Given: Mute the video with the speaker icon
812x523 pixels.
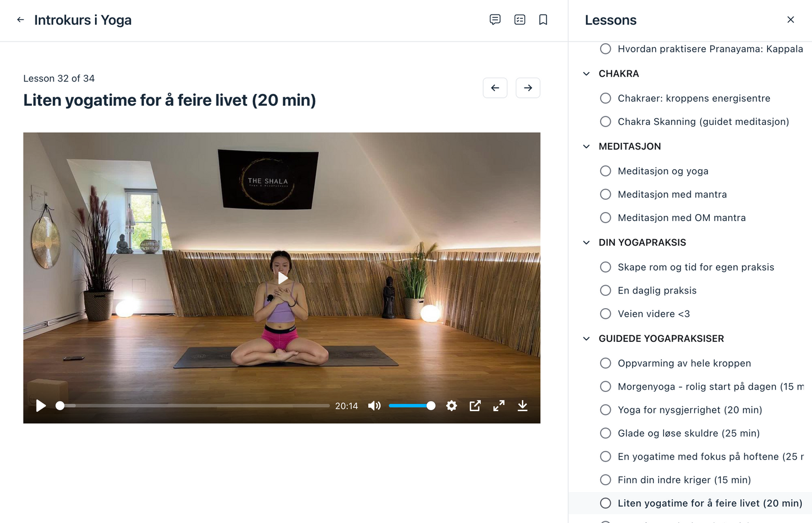Looking at the screenshot, I should (374, 406).
